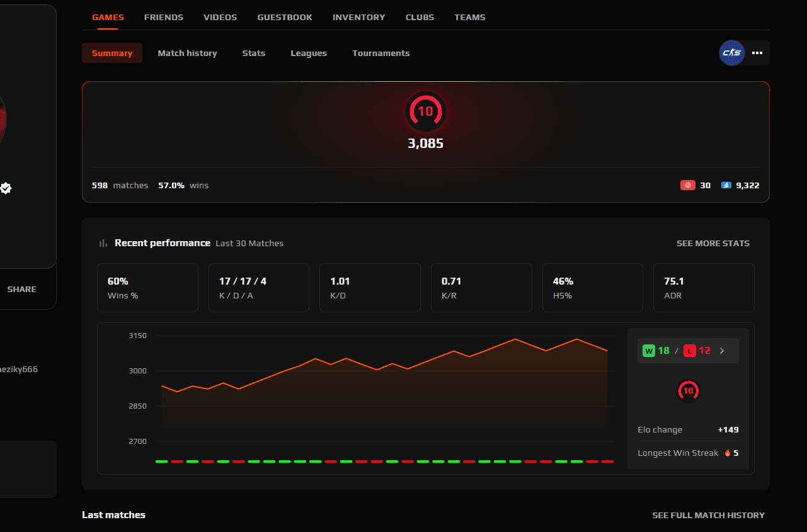807x532 pixels.
Task: Click the green W wins badge
Action: (x=649, y=351)
